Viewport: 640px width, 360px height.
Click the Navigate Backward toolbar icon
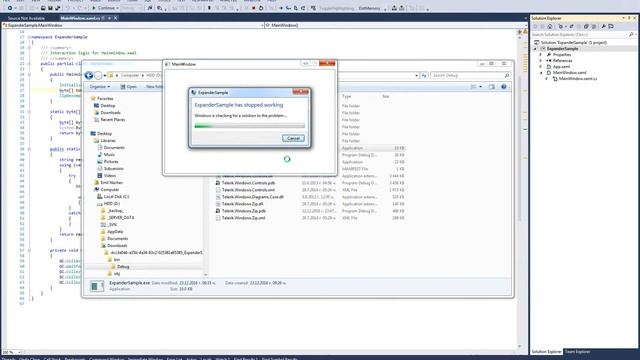(x=10, y=8)
